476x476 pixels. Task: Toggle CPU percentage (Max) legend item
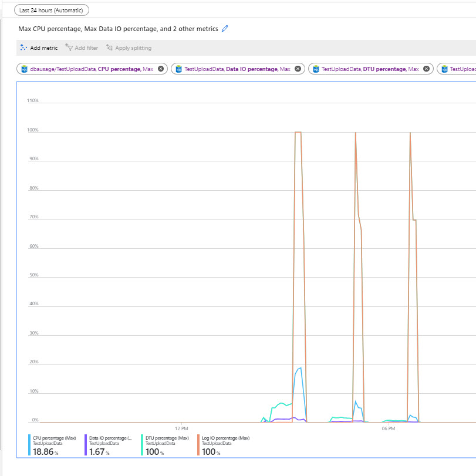52,445
